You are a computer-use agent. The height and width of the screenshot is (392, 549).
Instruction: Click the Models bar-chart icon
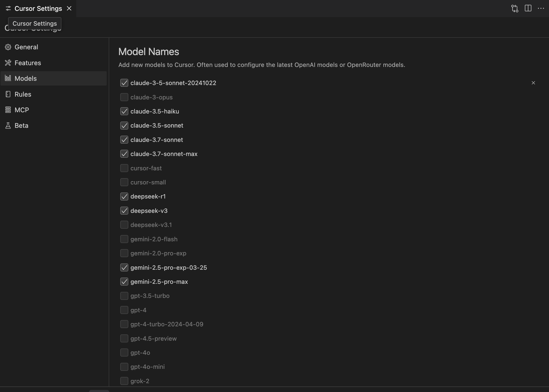pyautogui.click(x=8, y=78)
